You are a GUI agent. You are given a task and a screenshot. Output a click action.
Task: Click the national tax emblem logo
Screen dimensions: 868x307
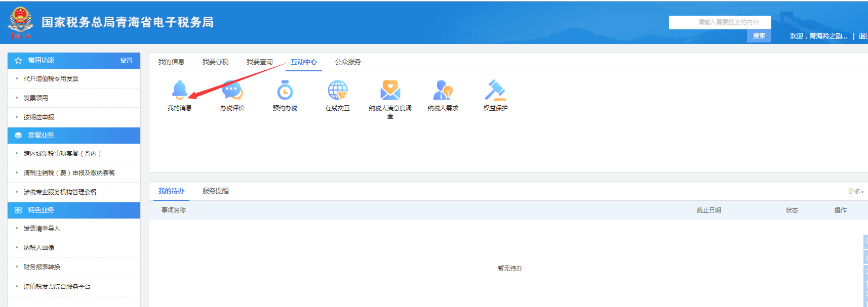click(x=20, y=22)
